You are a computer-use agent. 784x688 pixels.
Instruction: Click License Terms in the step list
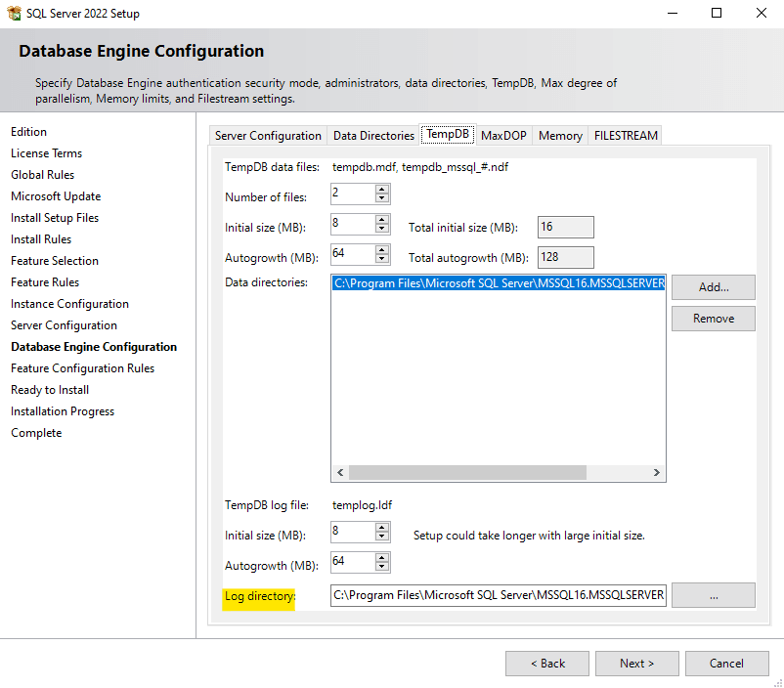click(x=47, y=153)
